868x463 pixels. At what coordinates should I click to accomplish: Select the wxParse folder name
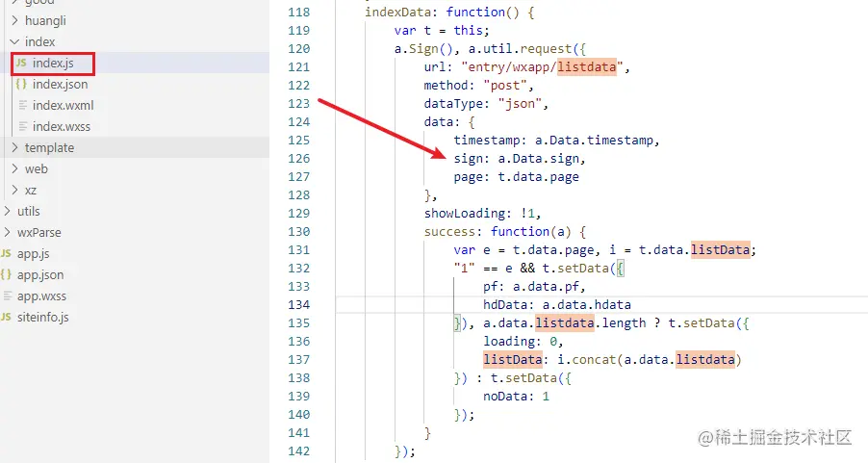(x=38, y=232)
